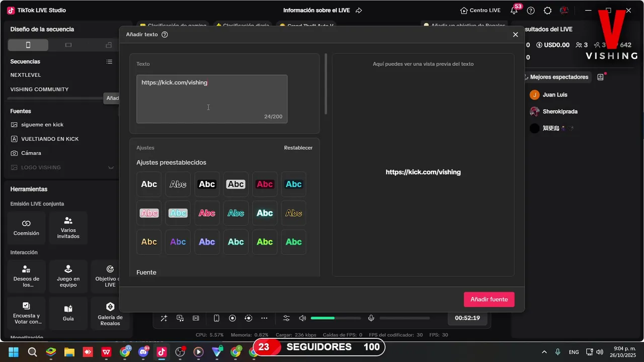
Task: Open Centro LIVE
Action: [x=480, y=11]
